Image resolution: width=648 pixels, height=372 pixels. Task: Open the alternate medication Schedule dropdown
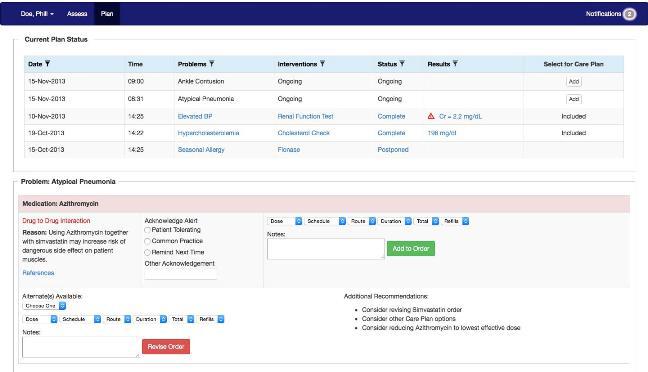pos(81,319)
